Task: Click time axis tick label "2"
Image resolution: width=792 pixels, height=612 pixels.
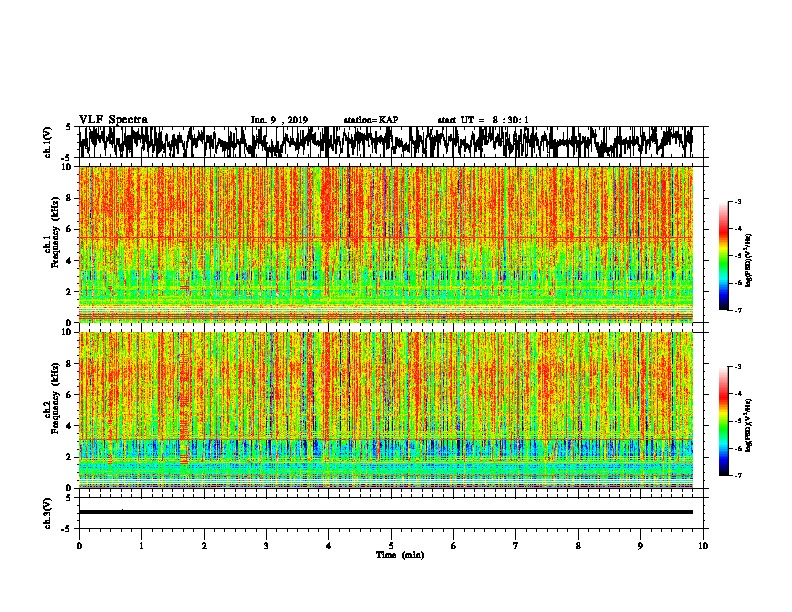Action: [x=204, y=546]
